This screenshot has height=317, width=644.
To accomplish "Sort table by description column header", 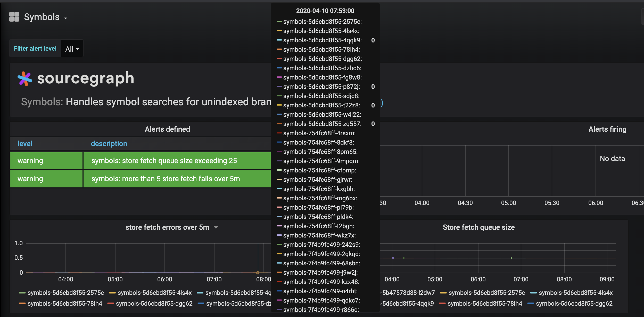I will (x=109, y=144).
